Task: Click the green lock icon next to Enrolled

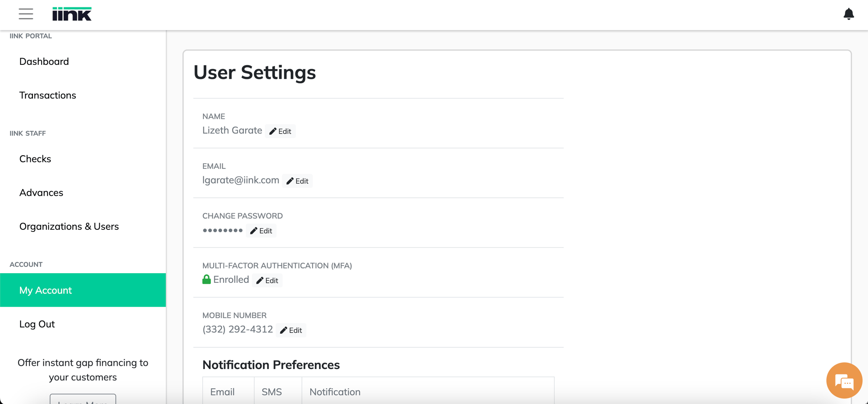Action: coord(206,279)
